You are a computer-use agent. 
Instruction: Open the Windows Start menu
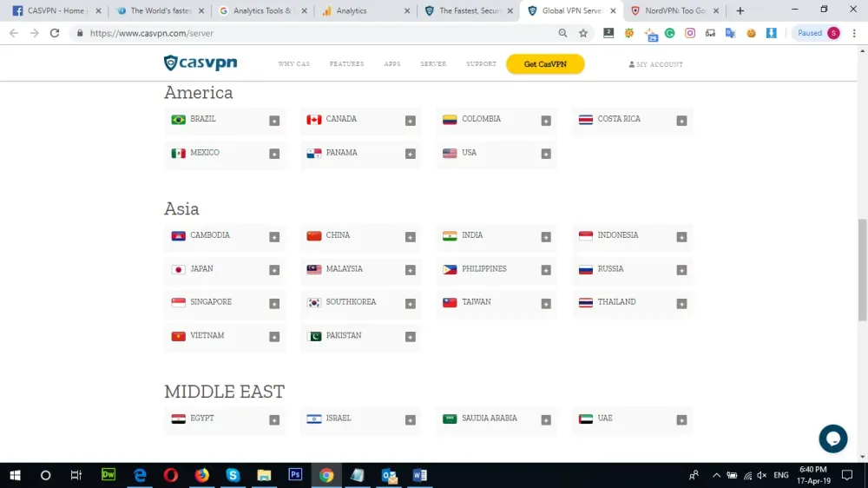click(x=15, y=475)
